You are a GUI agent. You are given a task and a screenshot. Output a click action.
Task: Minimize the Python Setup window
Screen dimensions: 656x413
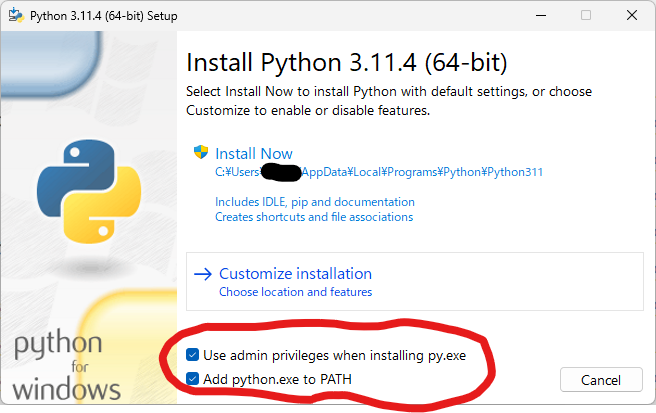541,15
